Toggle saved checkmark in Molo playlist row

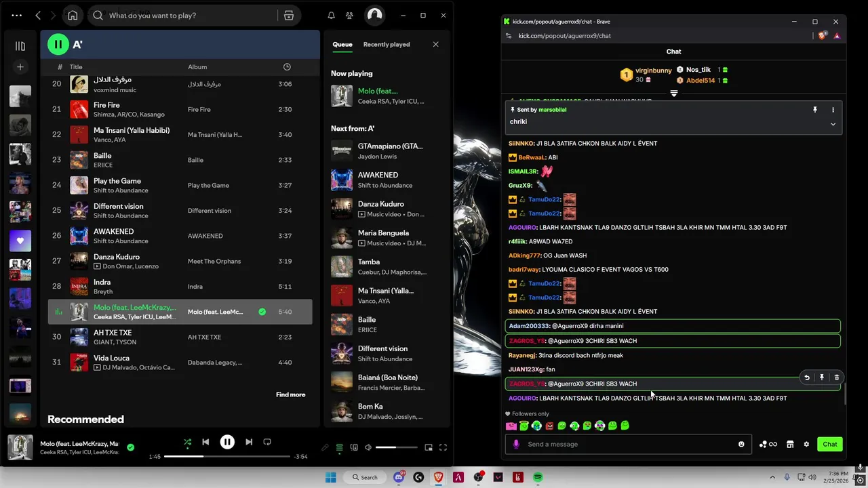pos(262,312)
